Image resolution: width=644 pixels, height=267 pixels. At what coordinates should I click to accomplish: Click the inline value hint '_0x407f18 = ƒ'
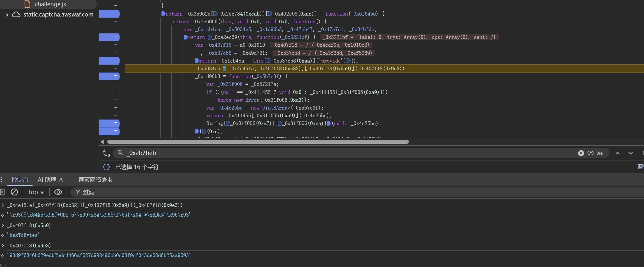click(x=321, y=45)
